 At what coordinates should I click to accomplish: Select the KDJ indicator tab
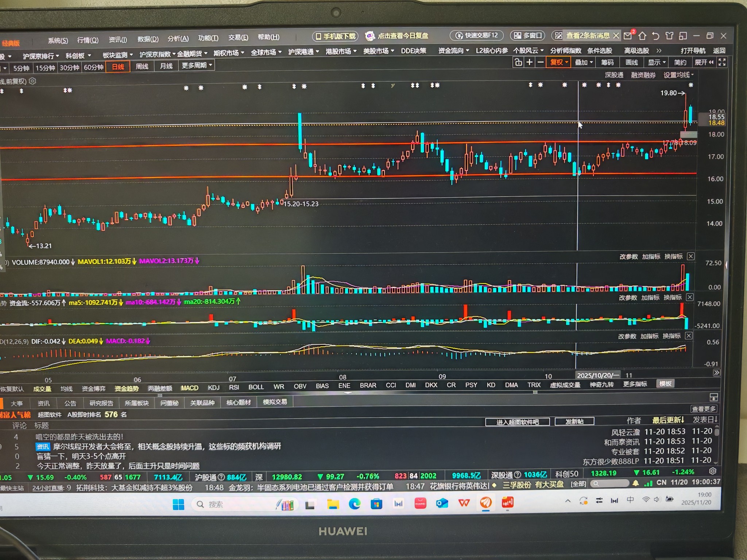tap(213, 387)
